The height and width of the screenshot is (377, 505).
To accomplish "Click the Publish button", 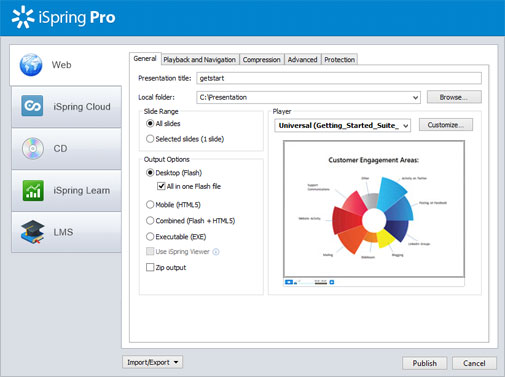I will click(425, 363).
